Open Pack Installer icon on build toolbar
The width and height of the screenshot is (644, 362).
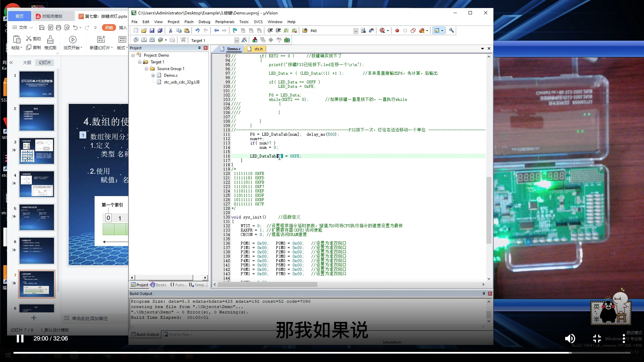287,40
